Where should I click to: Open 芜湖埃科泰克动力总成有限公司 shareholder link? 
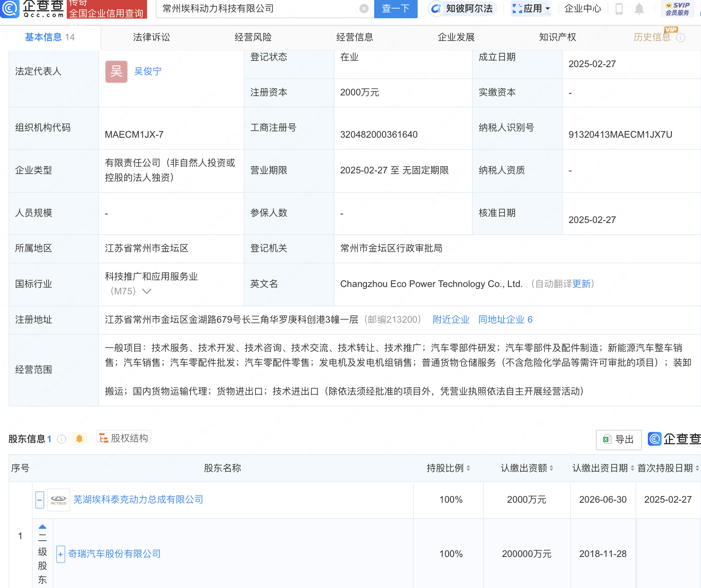138,500
